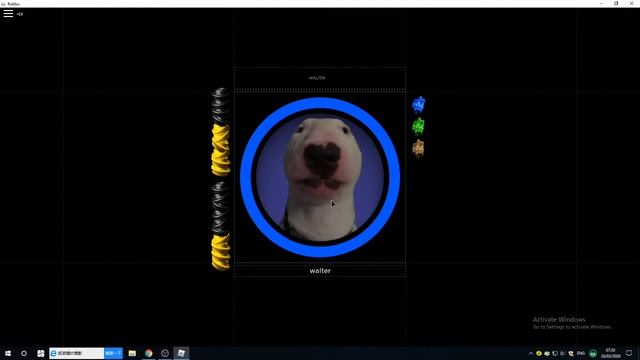This screenshot has height=360, width=640.
Task: Select the green gem icon
Action: click(418, 127)
